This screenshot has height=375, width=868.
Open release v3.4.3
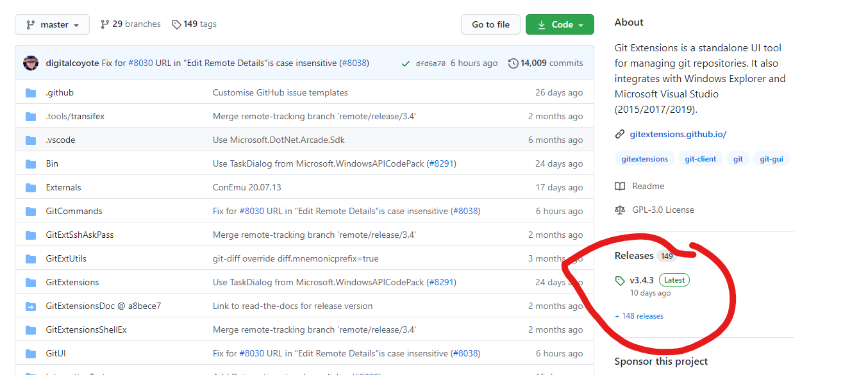tap(641, 280)
